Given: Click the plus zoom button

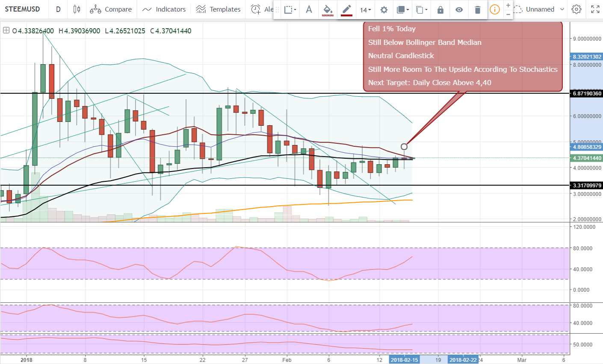Looking at the screenshot, I should coord(508,5).
